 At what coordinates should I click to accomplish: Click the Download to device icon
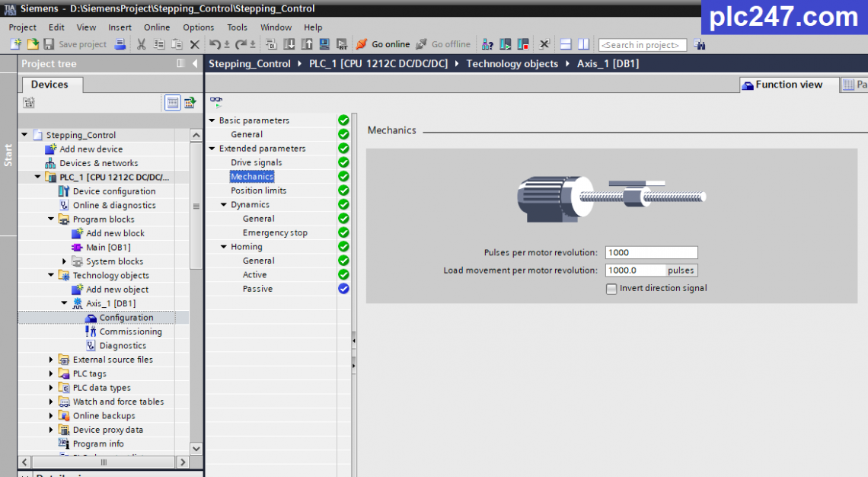(289, 44)
